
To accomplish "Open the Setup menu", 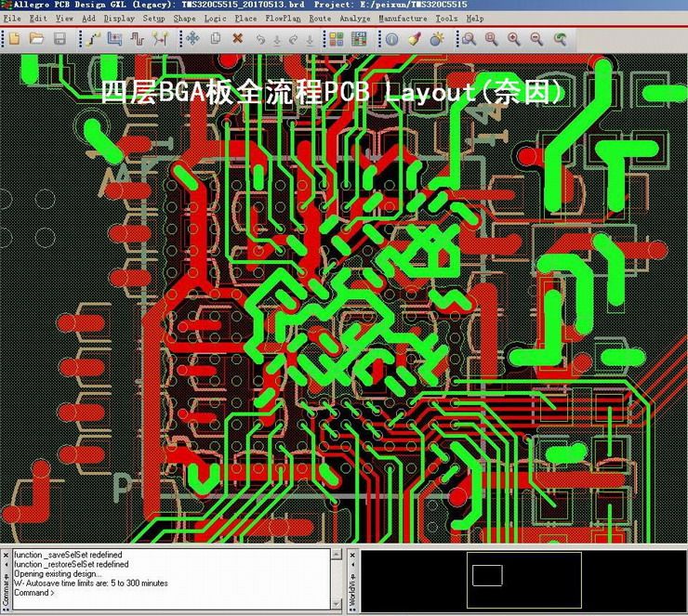I will (x=153, y=19).
